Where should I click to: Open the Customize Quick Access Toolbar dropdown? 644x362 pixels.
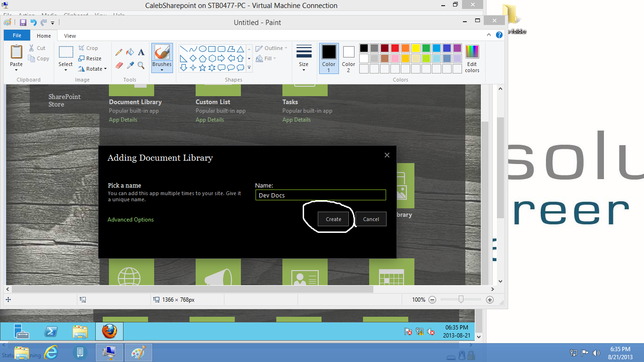[x=52, y=23]
